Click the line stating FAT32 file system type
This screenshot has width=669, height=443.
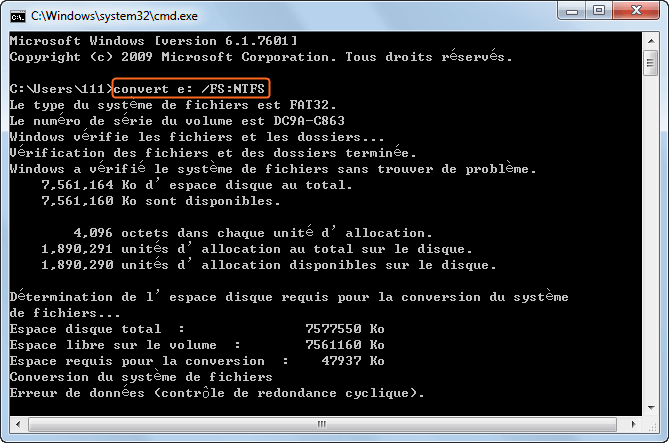pos(173,105)
